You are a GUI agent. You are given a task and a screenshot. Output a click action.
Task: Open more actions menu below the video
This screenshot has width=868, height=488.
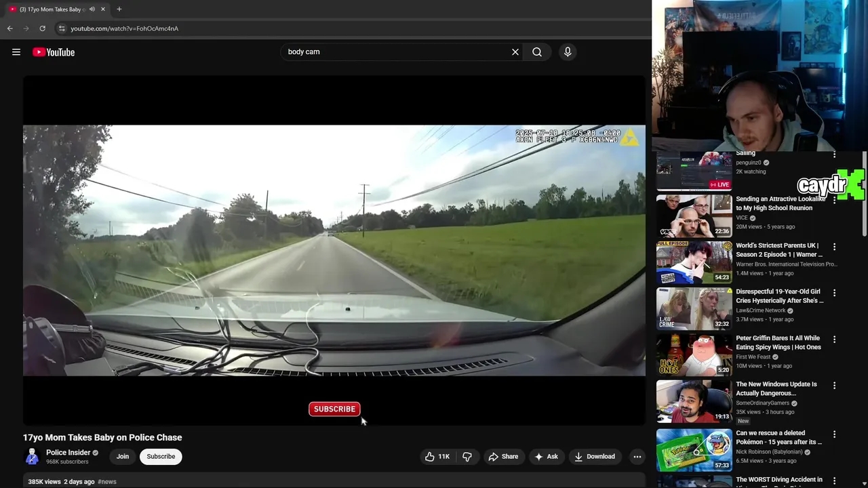[x=637, y=457]
